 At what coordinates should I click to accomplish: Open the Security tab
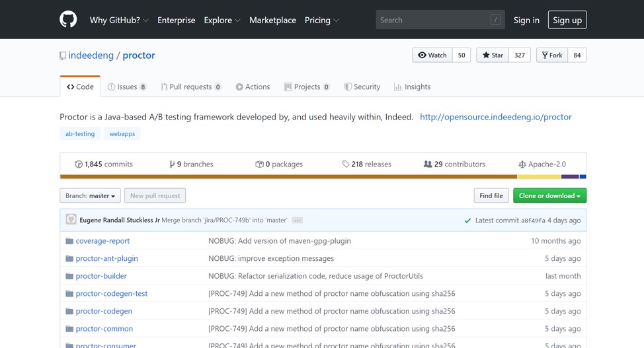coord(362,87)
